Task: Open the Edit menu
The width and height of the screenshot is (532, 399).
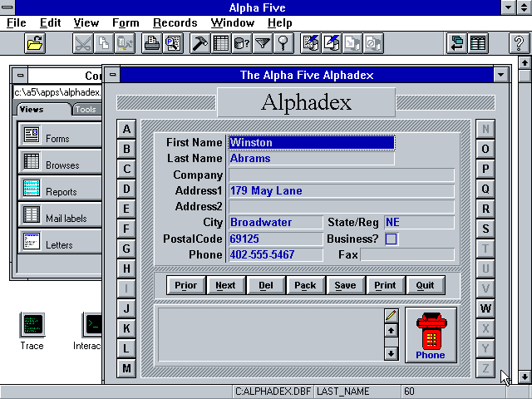Action: pyautogui.click(x=50, y=22)
